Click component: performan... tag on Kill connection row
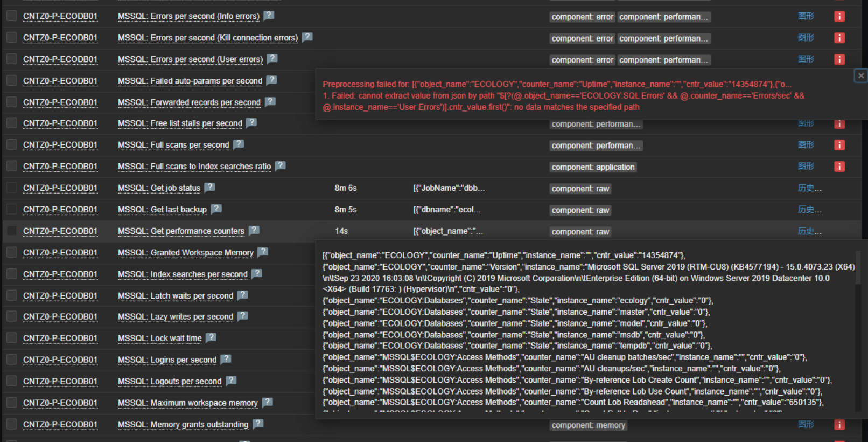This screenshot has height=442, width=868. pyautogui.click(x=663, y=38)
